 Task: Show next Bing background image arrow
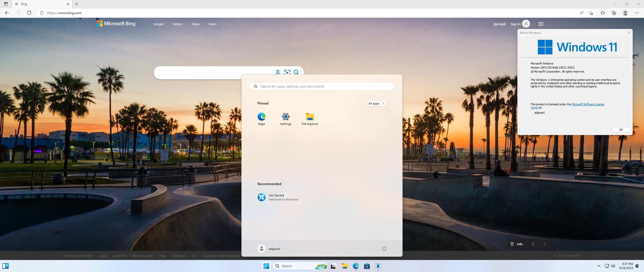pyautogui.click(x=544, y=244)
